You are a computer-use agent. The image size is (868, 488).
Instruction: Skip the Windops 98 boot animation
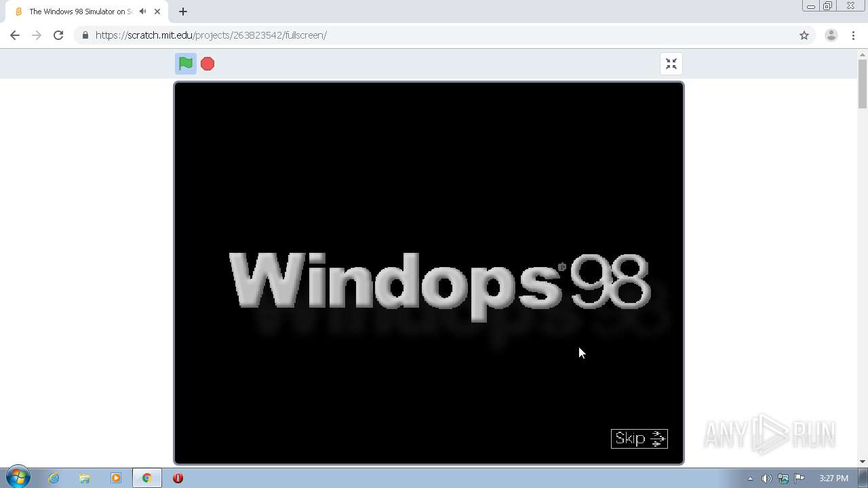(639, 439)
